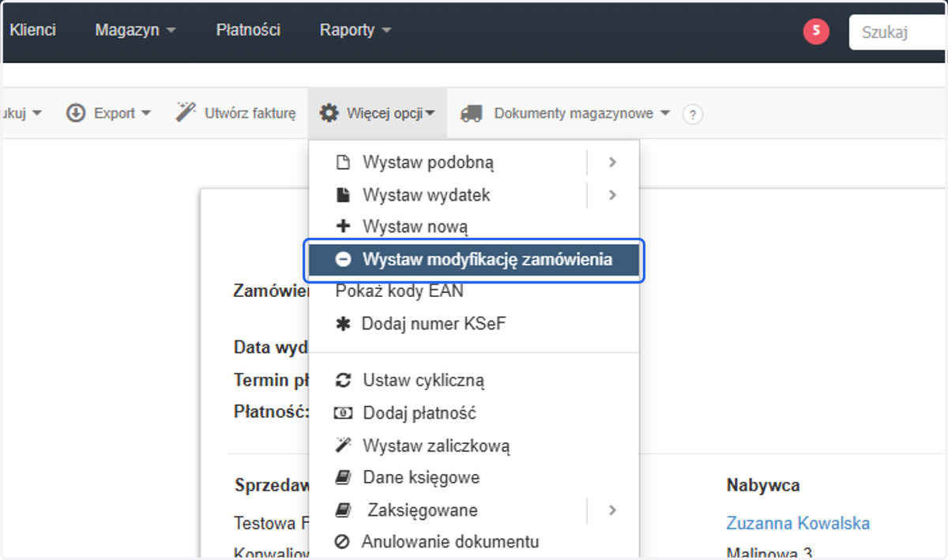Open the Więcej opcji dropdown
The width and height of the screenshot is (948, 560).
click(x=378, y=113)
